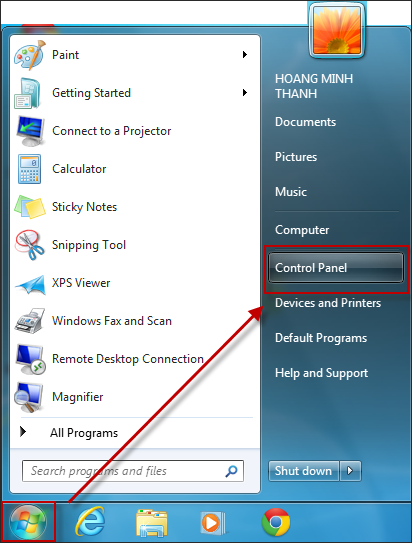
Task: Click the Windows Start orb button
Action: [x=28, y=523]
